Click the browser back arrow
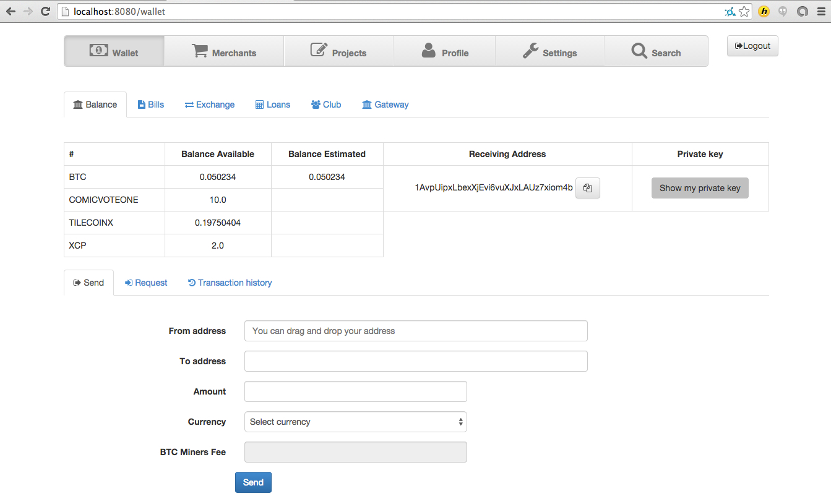Viewport: 831px width, 504px height. [x=11, y=11]
